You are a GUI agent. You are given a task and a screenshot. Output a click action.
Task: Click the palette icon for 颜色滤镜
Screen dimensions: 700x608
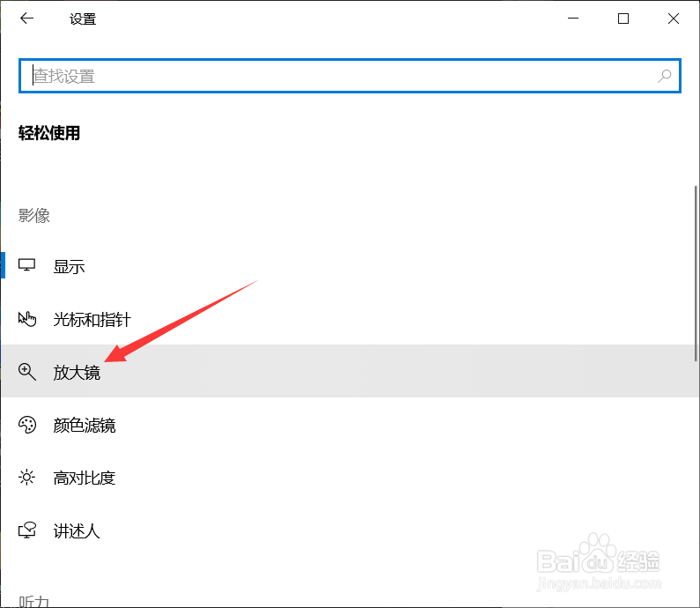(x=26, y=425)
